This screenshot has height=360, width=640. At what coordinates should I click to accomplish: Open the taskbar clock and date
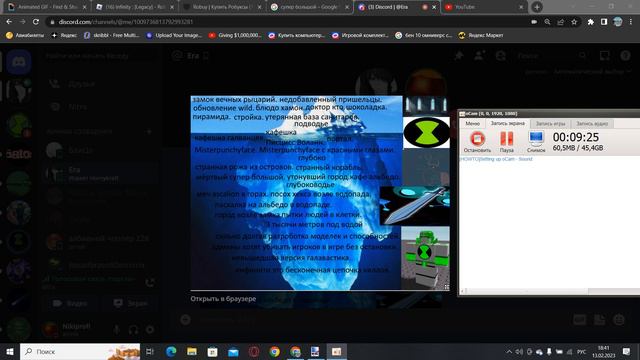pyautogui.click(x=604, y=351)
